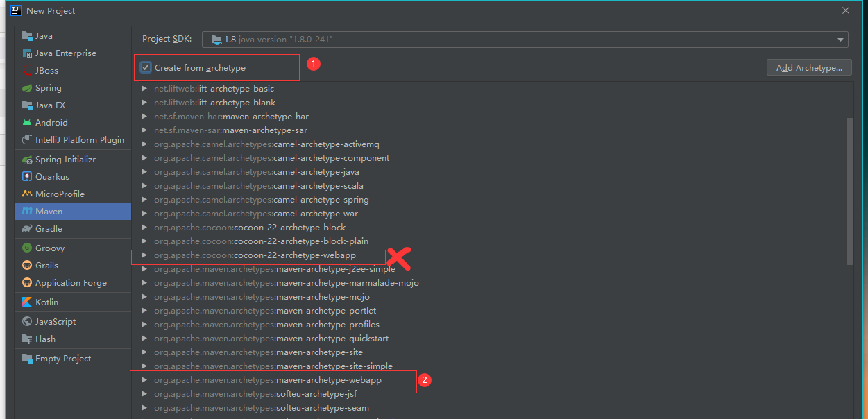
Task: Select maven-archetype-j2ee-simple row
Action: [491, 269]
